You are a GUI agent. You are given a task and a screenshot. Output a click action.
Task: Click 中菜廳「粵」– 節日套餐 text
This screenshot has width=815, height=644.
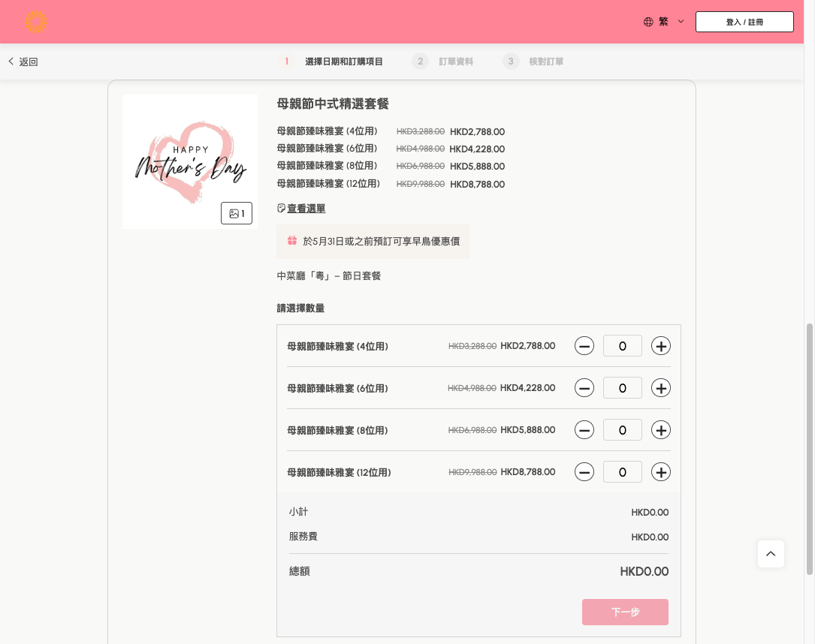point(329,275)
